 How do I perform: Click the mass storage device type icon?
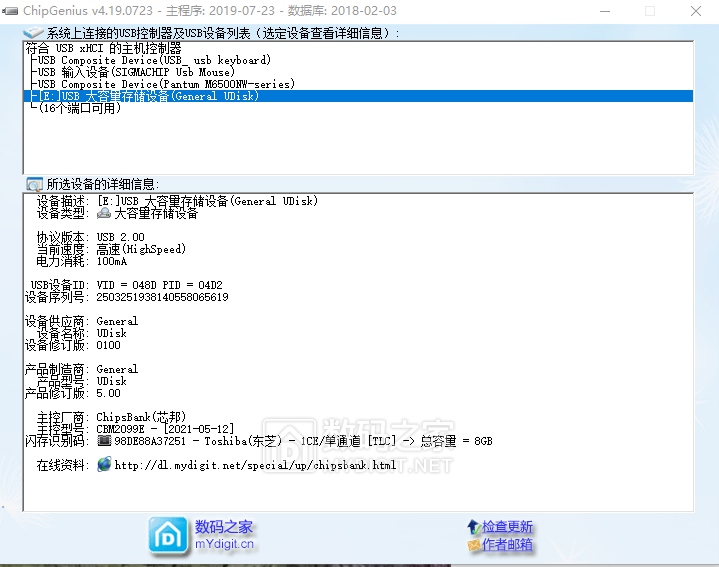104,213
